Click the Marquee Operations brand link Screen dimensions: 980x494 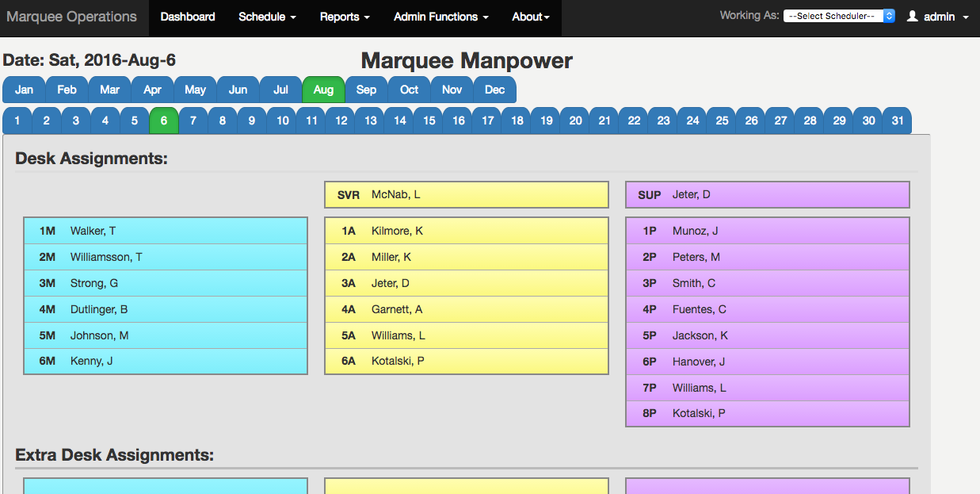point(71,17)
